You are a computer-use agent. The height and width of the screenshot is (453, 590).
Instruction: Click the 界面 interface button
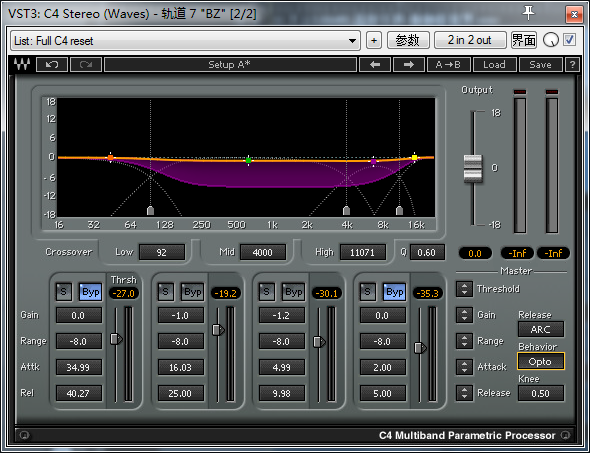[x=524, y=40]
